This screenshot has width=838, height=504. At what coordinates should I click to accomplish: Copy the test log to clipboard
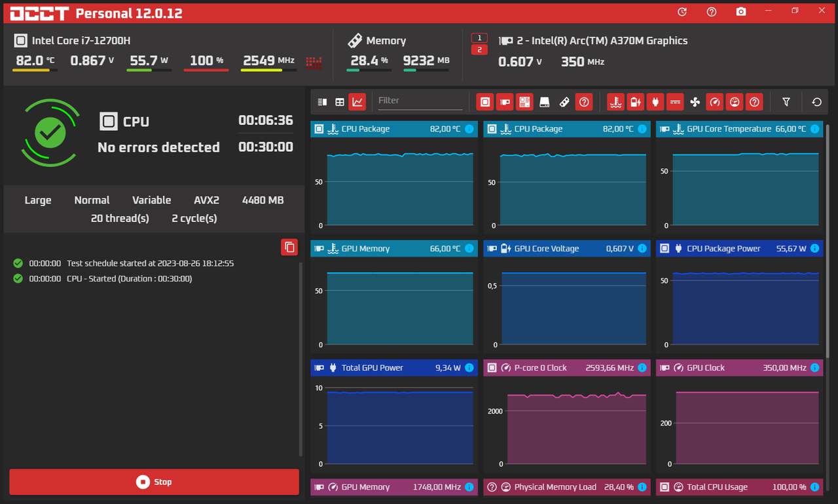289,247
